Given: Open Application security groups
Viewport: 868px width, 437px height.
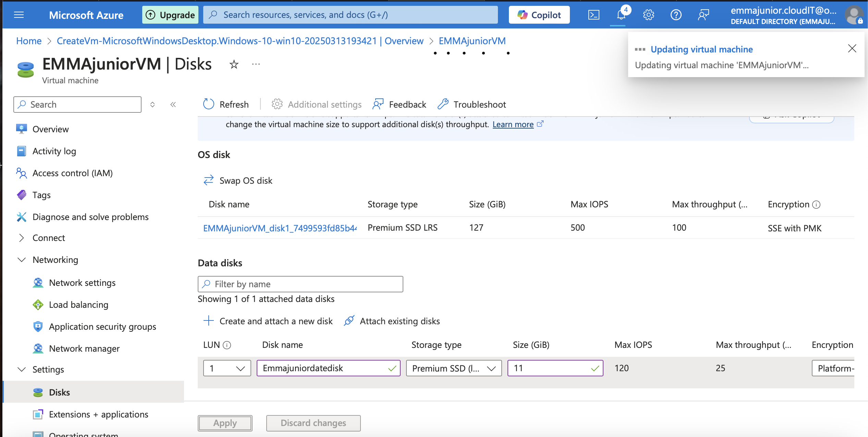Looking at the screenshot, I should click(x=102, y=327).
